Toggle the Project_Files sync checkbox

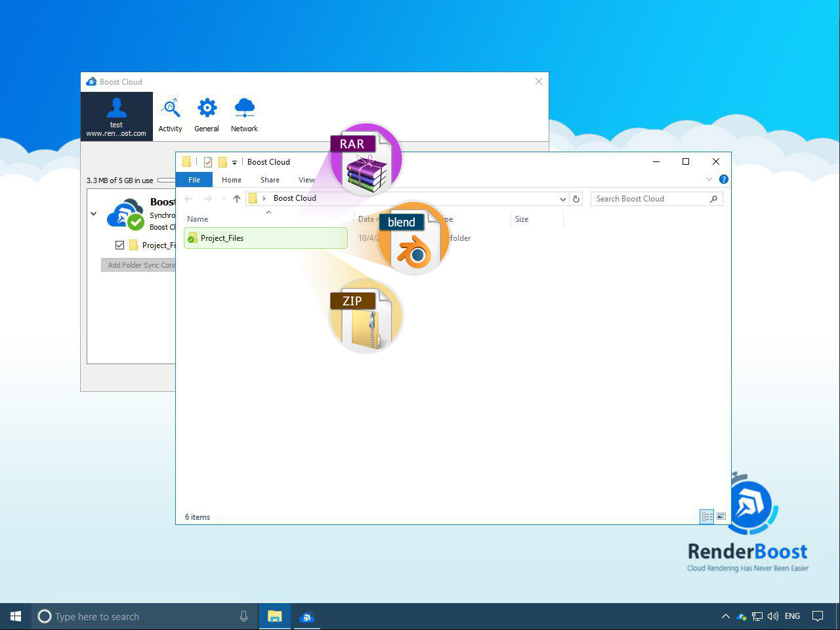119,245
